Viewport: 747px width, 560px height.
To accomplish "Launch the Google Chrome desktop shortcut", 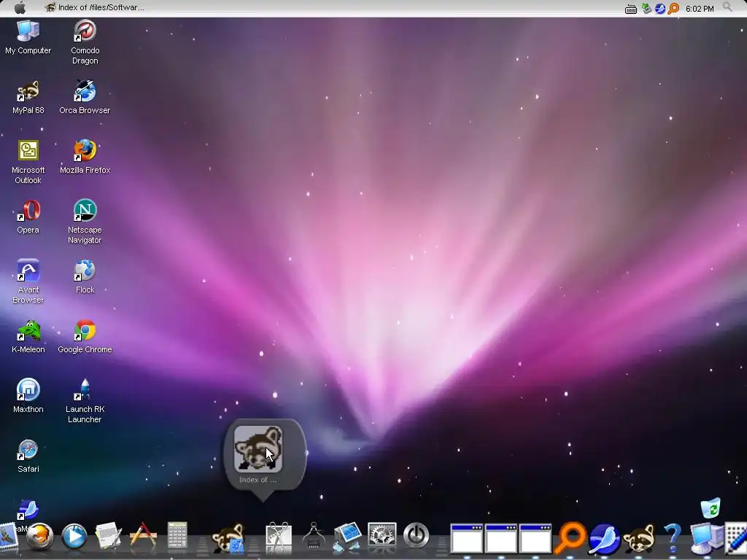I will [x=85, y=337].
